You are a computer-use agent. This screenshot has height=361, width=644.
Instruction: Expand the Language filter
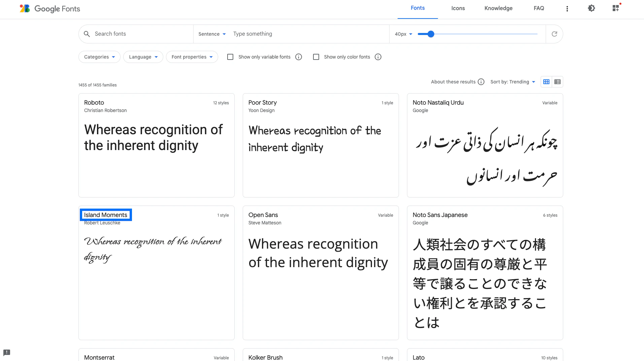point(143,57)
